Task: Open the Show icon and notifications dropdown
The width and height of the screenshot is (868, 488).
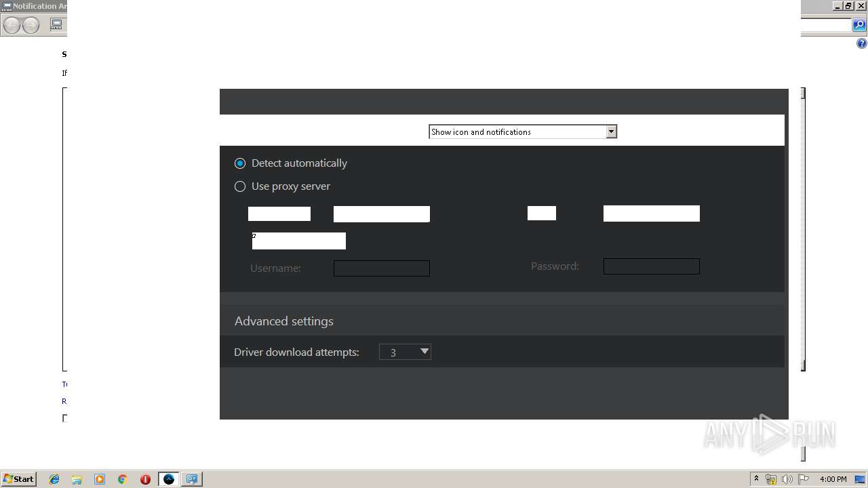Action: 523,131
